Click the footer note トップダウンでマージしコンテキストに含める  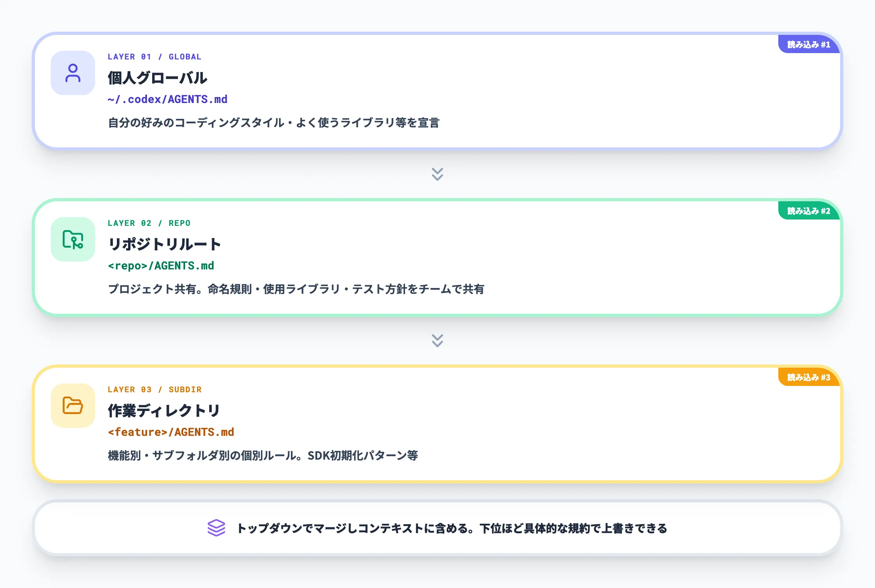pyautogui.click(x=452, y=528)
